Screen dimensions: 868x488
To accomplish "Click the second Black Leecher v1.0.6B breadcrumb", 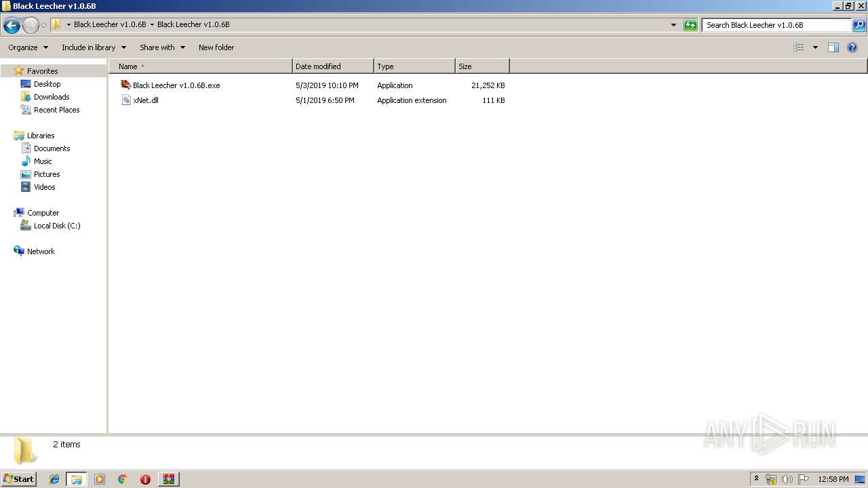I will coord(193,24).
